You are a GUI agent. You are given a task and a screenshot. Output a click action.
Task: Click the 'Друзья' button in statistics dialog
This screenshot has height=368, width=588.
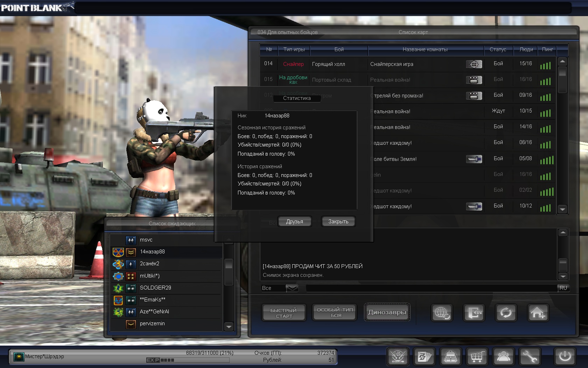[295, 222]
